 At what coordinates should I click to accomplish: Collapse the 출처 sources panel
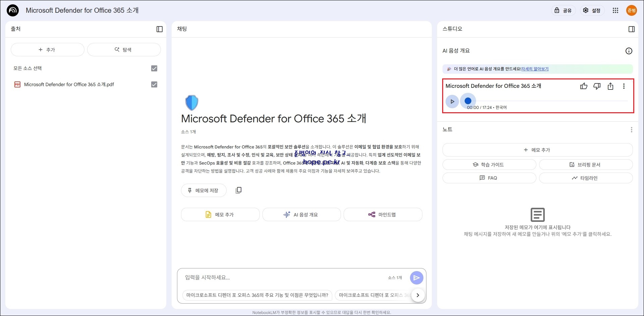[x=160, y=29]
